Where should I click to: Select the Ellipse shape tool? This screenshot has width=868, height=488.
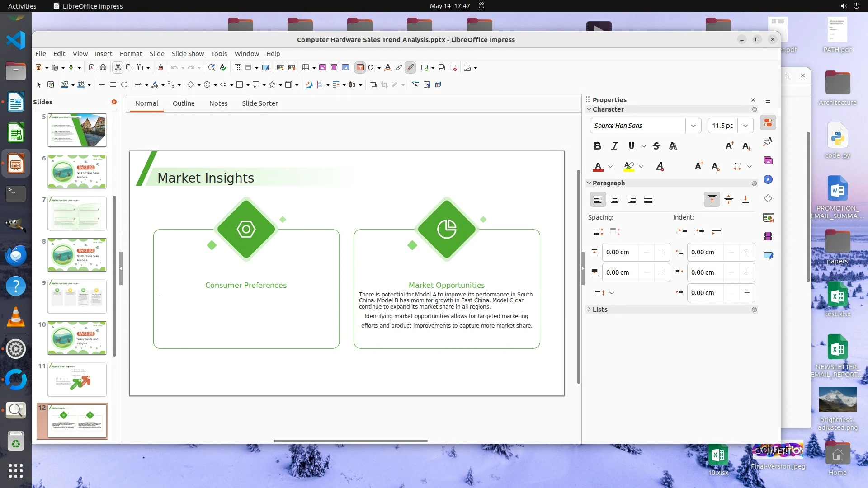(124, 84)
